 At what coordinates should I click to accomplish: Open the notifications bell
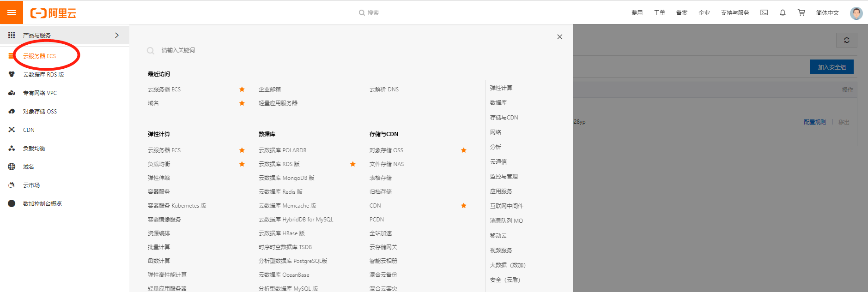click(783, 13)
